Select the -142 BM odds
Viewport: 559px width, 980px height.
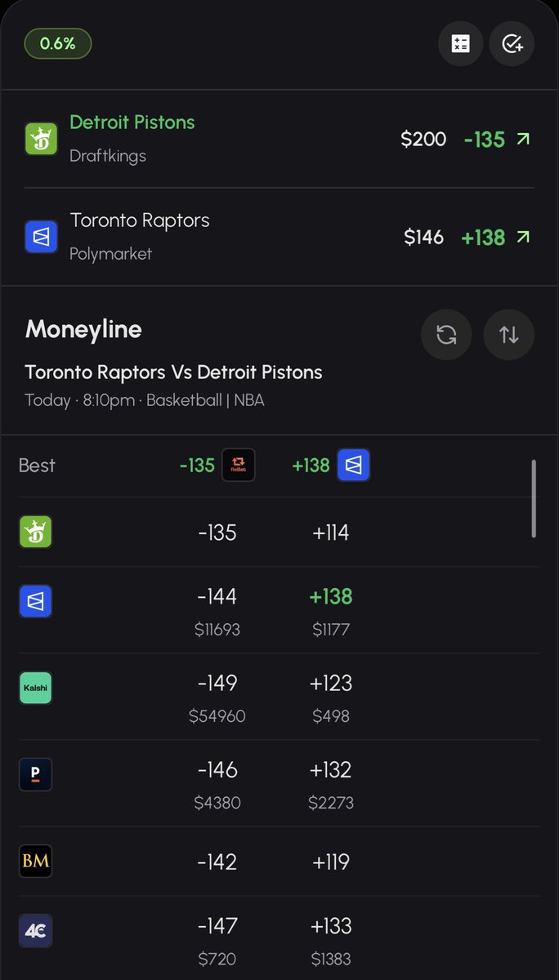pyautogui.click(x=217, y=862)
